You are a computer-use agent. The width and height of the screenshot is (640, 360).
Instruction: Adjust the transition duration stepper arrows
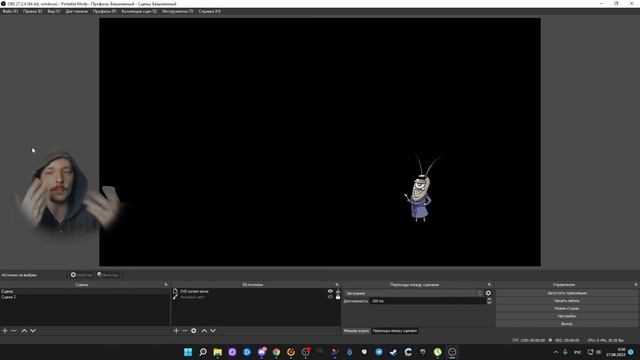[489, 301]
